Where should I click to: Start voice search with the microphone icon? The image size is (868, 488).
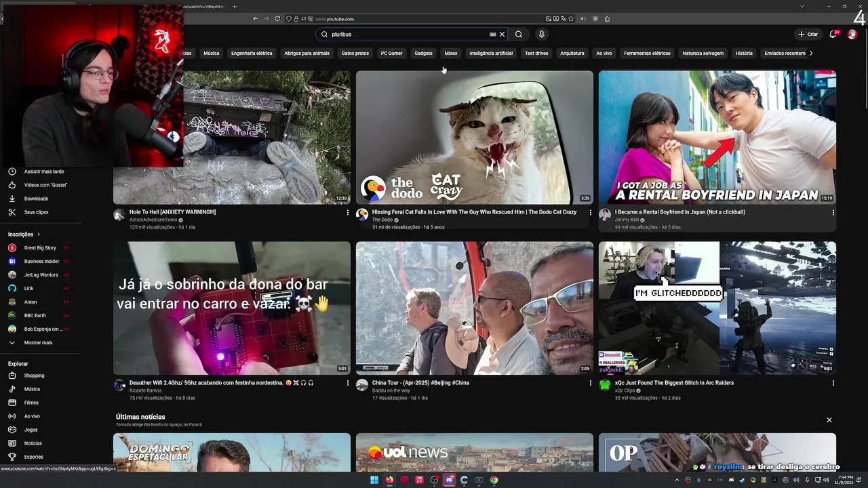click(541, 34)
